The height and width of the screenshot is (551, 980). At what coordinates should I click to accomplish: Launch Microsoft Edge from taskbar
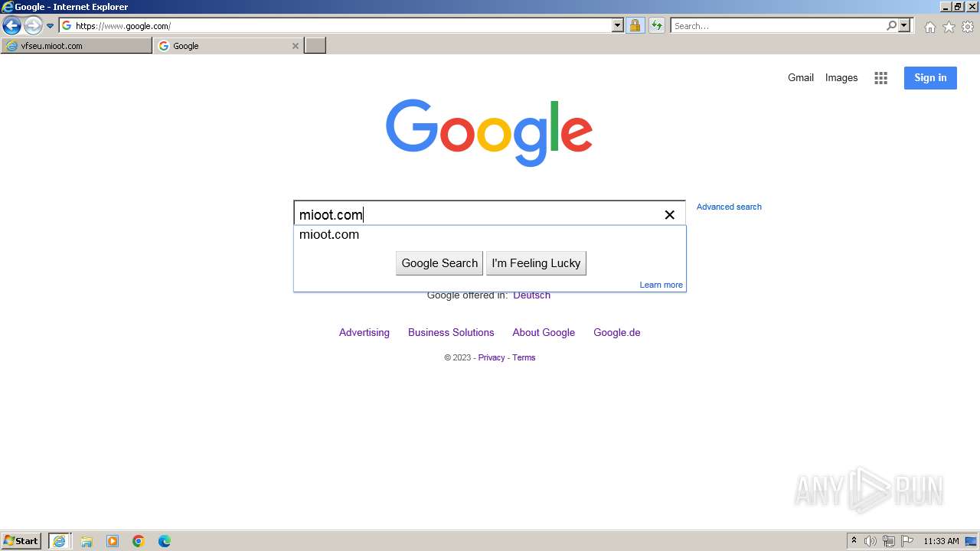[165, 541]
